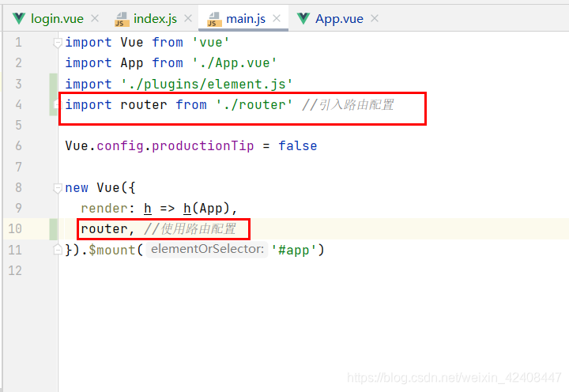Click the false value on line 6
The image size is (569, 392).
click(x=298, y=146)
